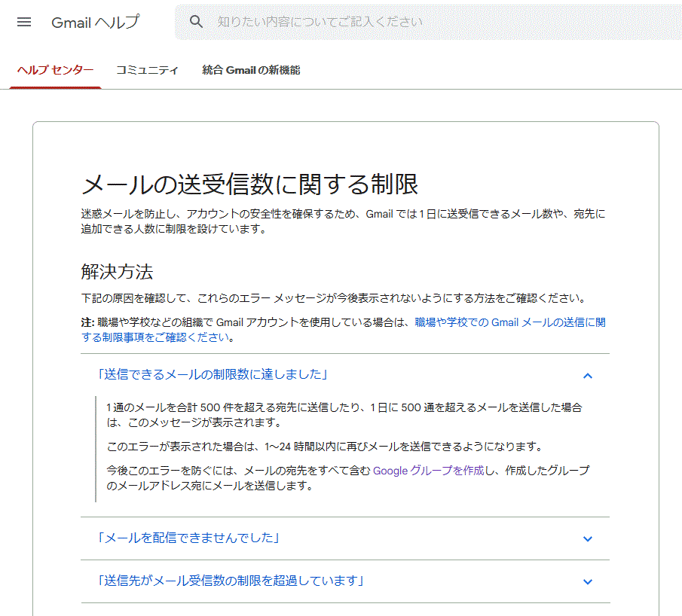Click the メールの送受信数に関する制限 page heading
The image size is (682, 616).
249,184
